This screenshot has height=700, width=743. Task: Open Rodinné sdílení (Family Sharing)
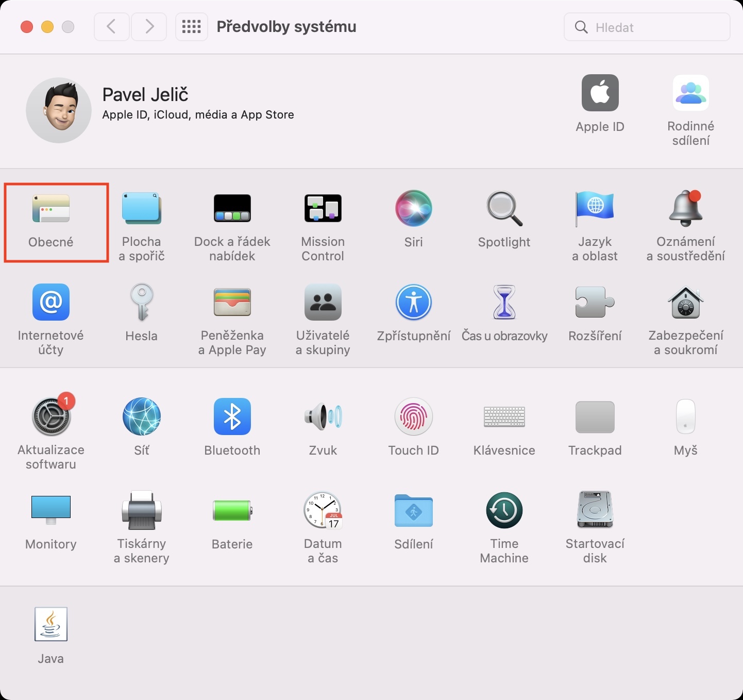[691, 93]
